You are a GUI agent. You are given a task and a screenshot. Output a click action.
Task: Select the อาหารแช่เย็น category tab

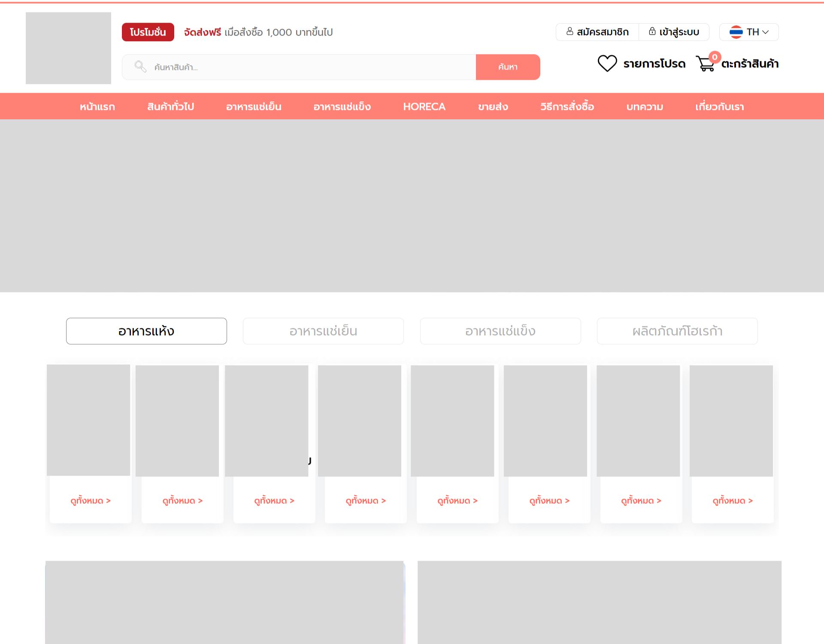323,331
